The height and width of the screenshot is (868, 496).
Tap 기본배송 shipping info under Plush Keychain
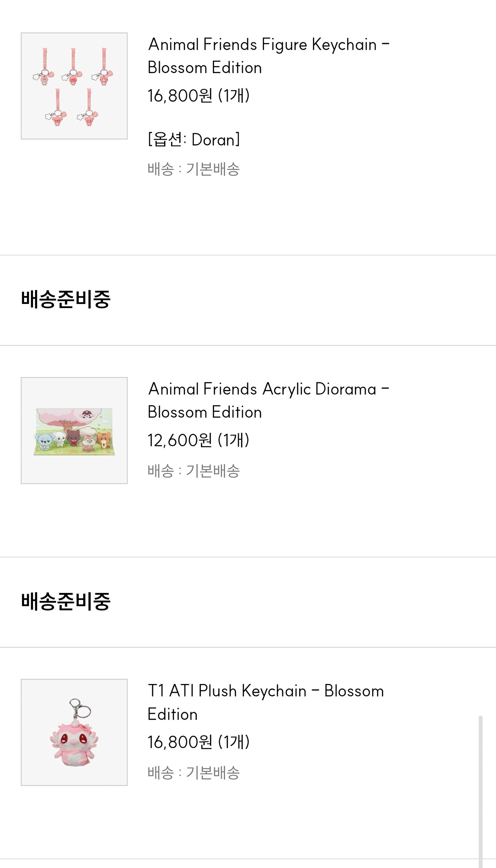(x=212, y=773)
